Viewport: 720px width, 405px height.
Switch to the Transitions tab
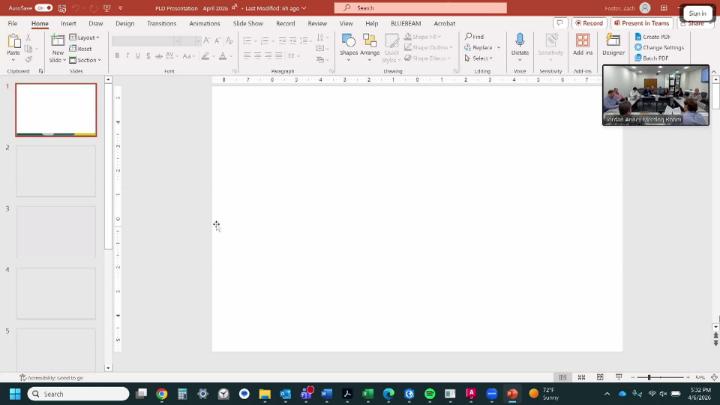point(161,23)
